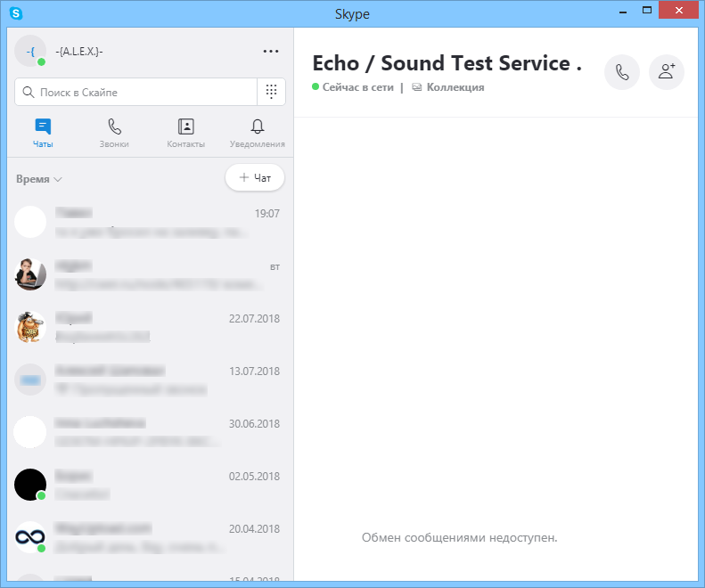Select the conversation from 13.07.2018
705x588 pixels.
pyautogui.click(x=148, y=380)
